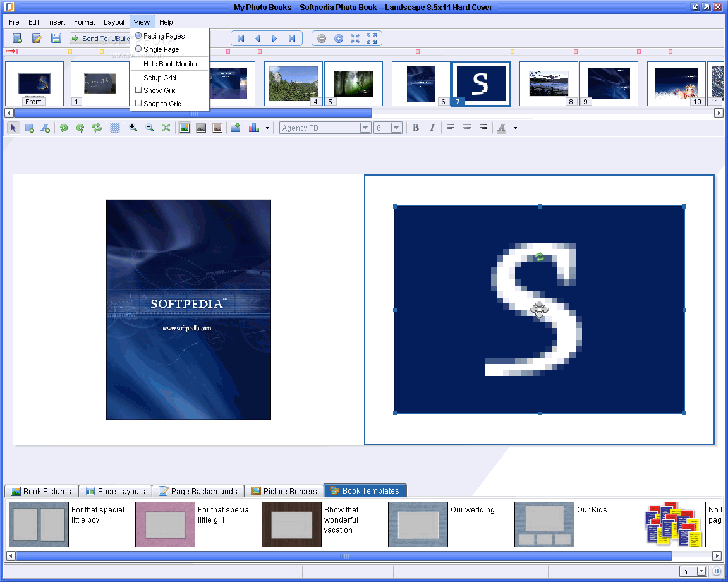The width and height of the screenshot is (728, 582).
Task: Switch to the Picture Borders tab
Action: pyautogui.click(x=284, y=491)
